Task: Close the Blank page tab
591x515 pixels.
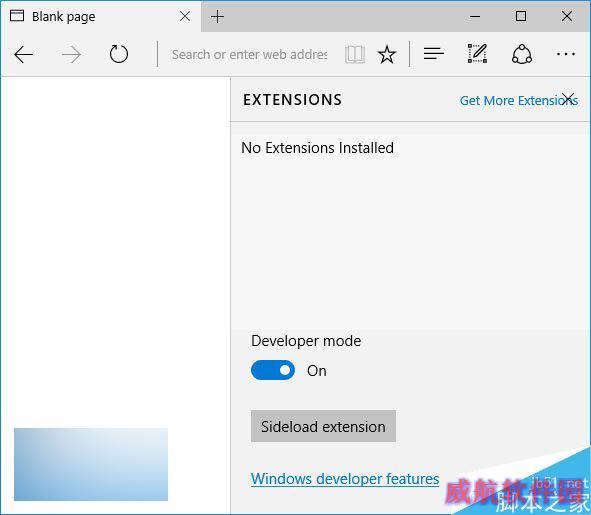Action: point(185,16)
